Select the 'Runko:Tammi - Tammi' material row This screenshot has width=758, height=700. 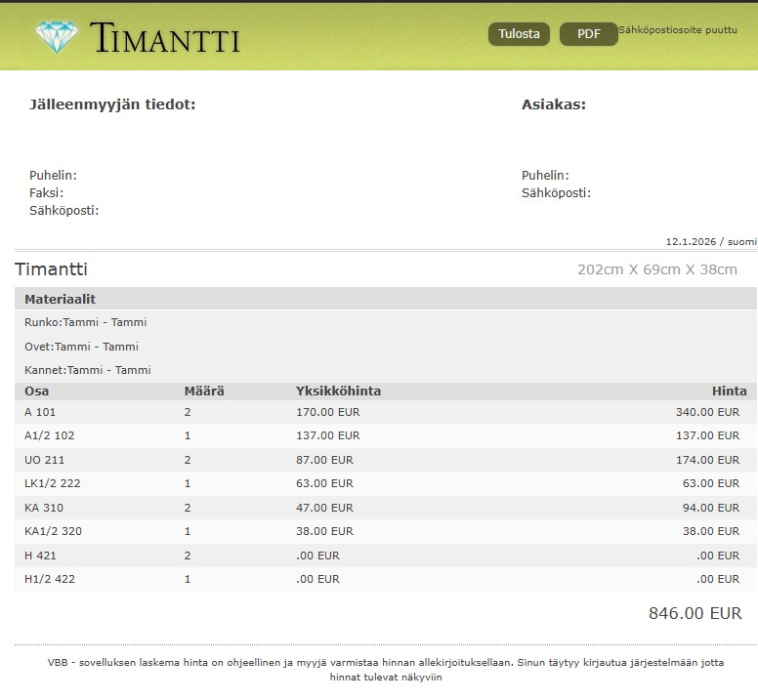point(86,322)
